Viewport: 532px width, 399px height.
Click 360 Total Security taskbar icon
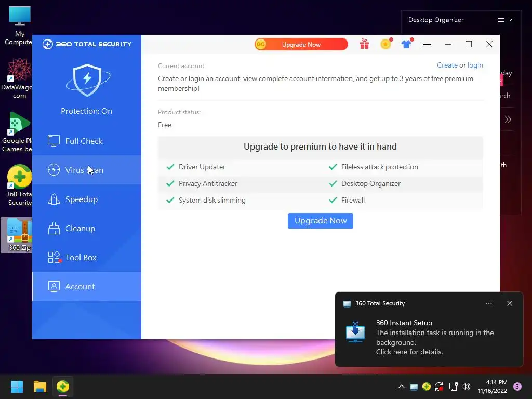point(63,387)
